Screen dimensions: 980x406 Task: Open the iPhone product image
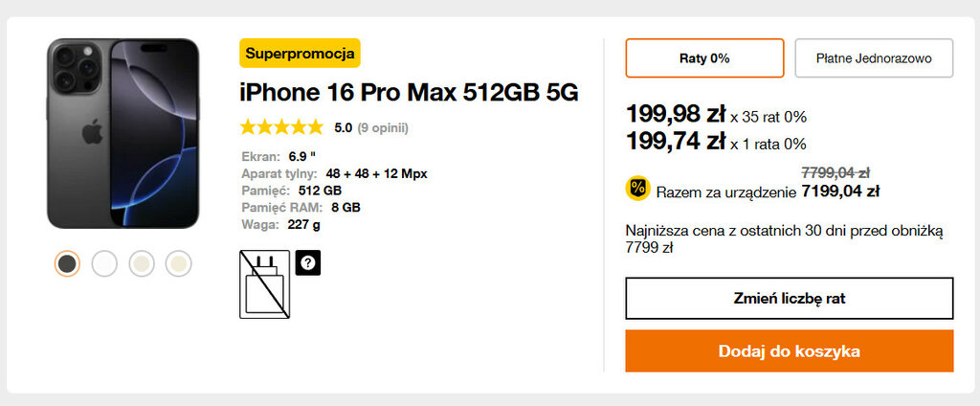[123, 134]
